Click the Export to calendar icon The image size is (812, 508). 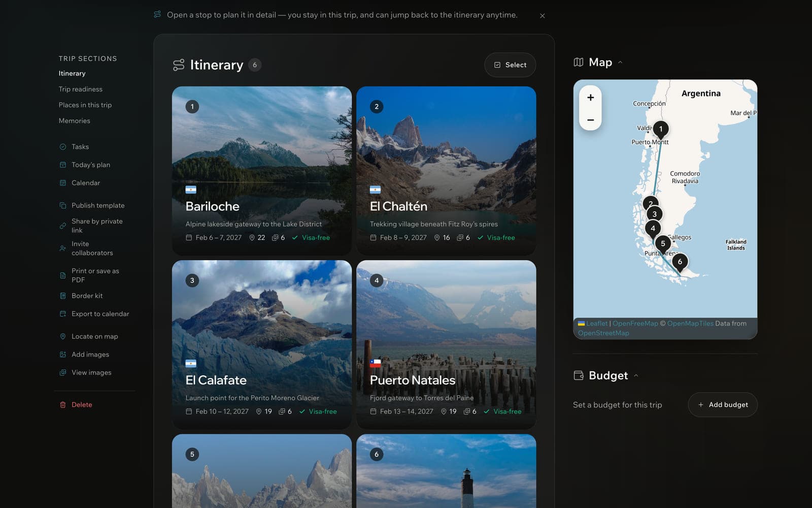click(x=63, y=314)
